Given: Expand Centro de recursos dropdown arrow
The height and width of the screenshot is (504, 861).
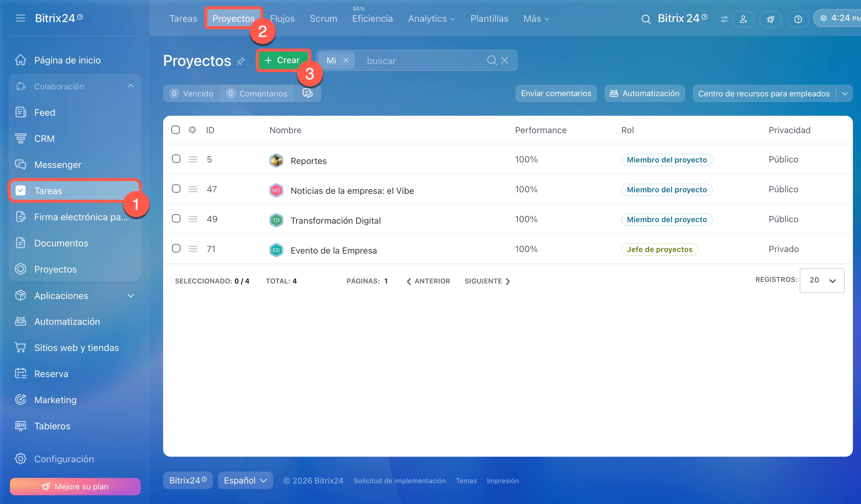Looking at the screenshot, I should click(845, 94).
